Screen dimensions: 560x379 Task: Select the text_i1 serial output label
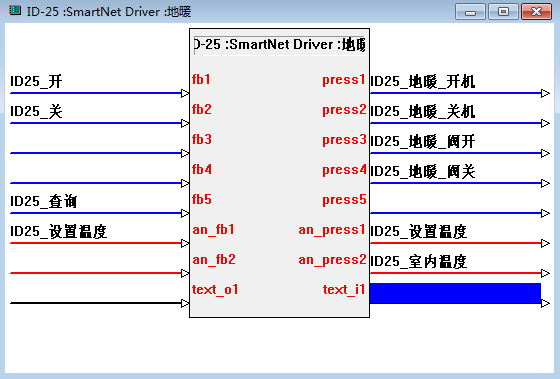(344, 290)
